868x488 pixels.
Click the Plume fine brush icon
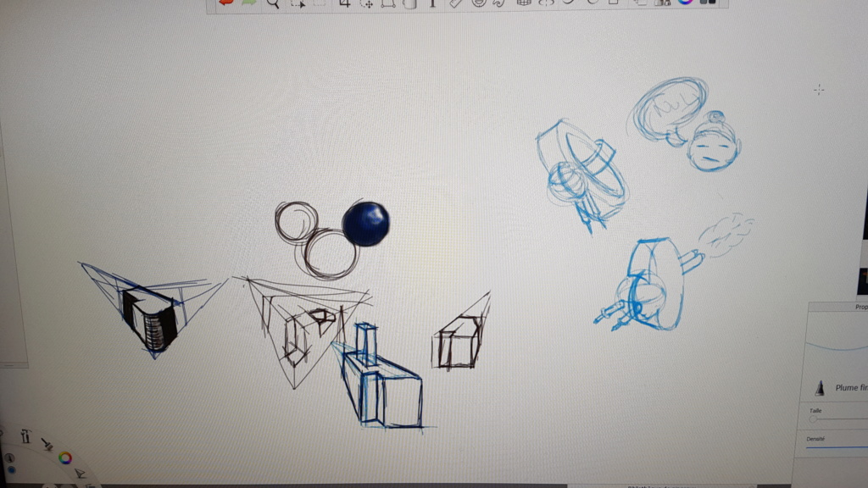coord(820,387)
